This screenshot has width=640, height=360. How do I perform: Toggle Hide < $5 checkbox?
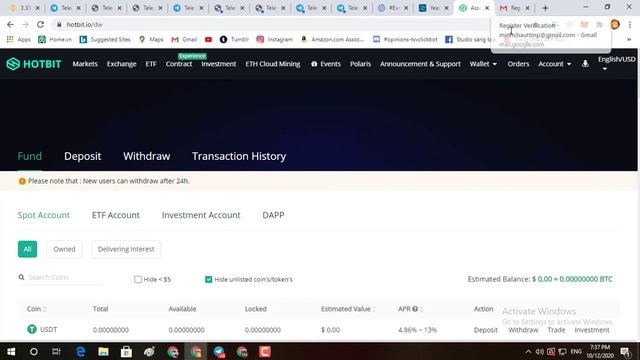138,280
